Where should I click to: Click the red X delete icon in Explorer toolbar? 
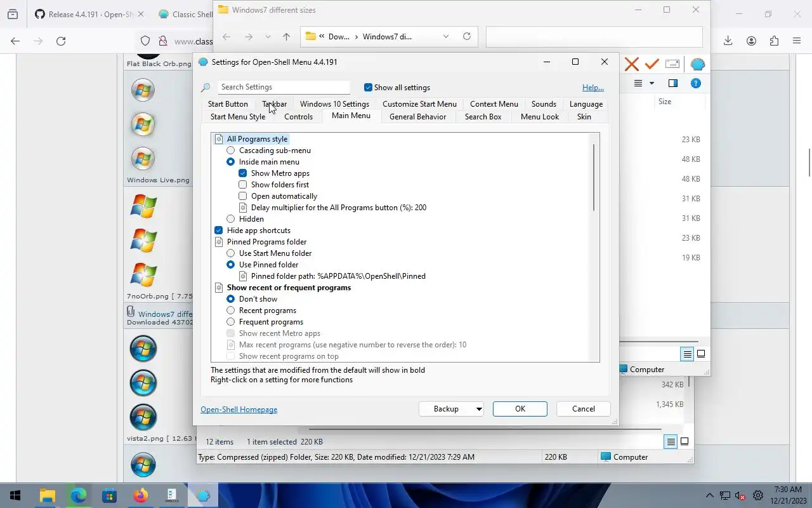point(631,64)
